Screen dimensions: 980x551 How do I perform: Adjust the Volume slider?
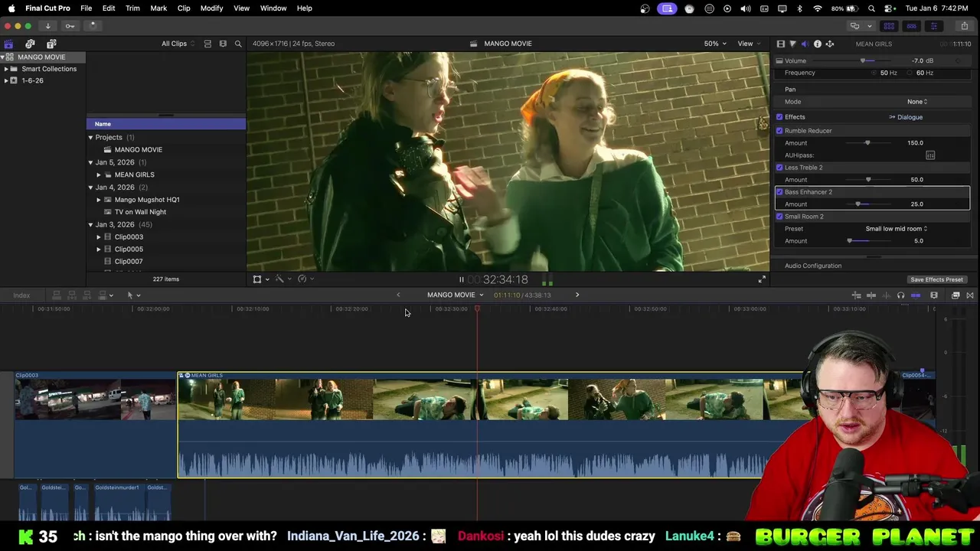coord(863,61)
